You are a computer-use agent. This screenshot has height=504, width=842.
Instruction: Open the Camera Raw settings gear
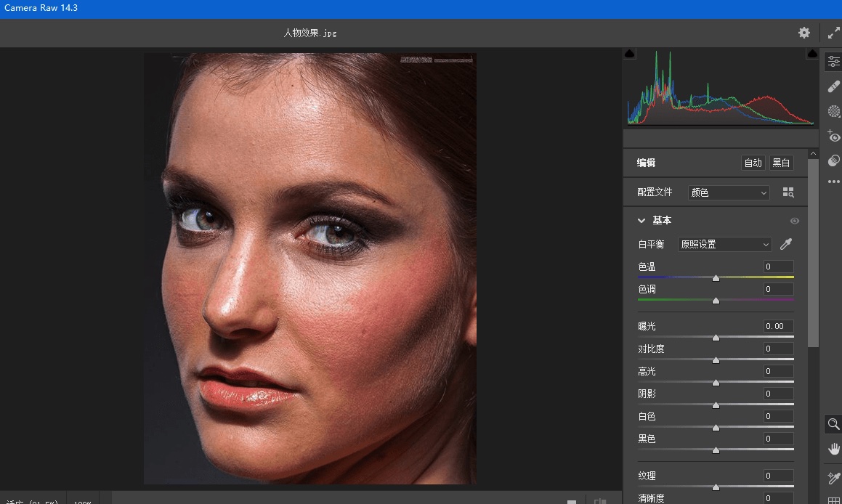pos(803,33)
